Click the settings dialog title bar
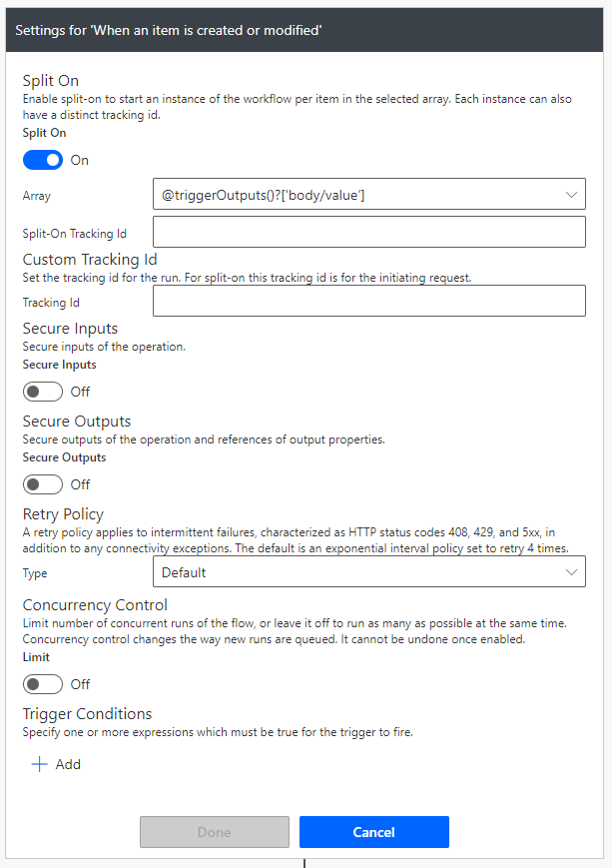This screenshot has height=868, width=612. [305, 30]
